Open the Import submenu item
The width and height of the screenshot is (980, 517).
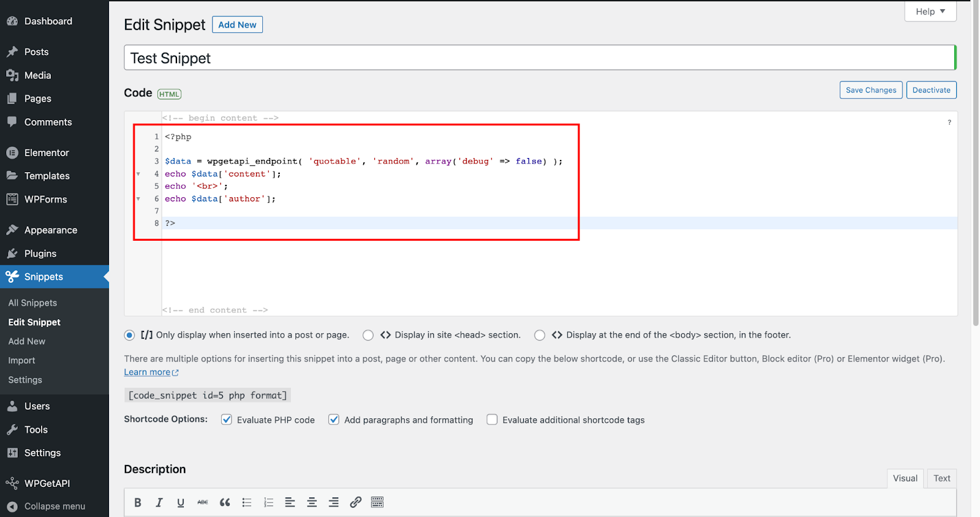[x=21, y=360]
